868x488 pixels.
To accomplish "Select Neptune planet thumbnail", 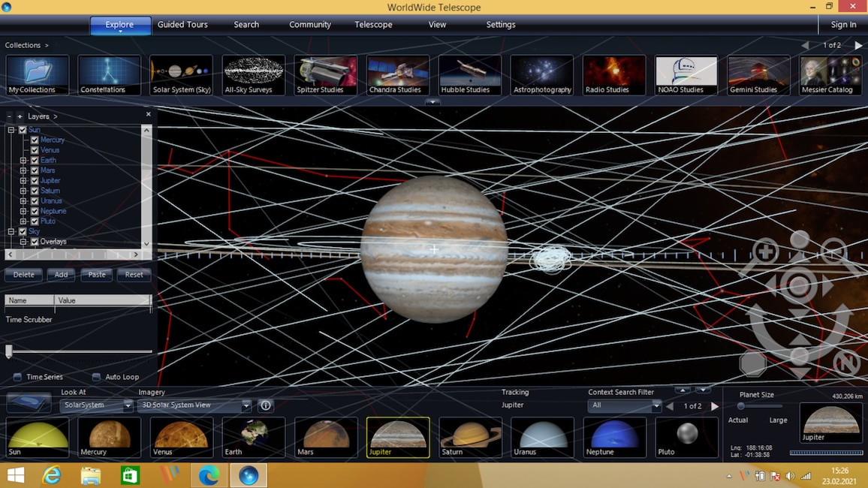I will pyautogui.click(x=614, y=438).
